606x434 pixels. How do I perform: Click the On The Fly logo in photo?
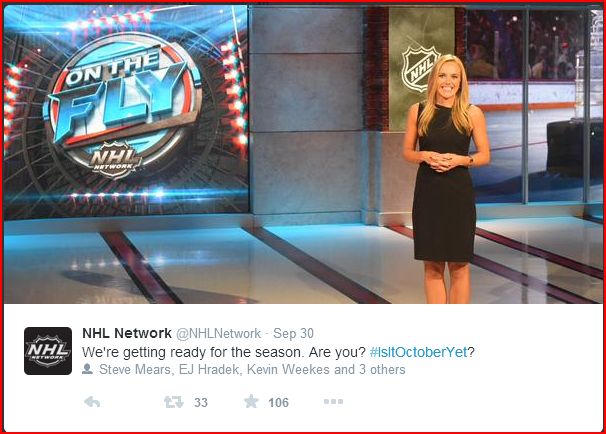pyautogui.click(x=123, y=106)
